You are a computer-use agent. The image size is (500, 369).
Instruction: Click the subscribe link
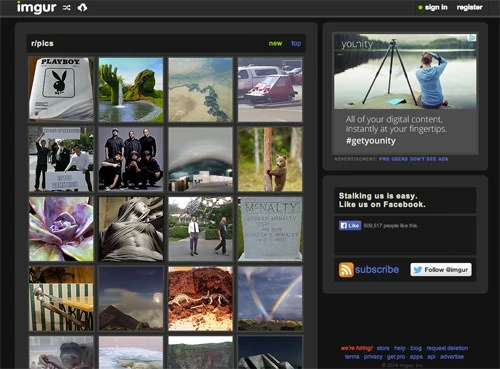[377, 269]
